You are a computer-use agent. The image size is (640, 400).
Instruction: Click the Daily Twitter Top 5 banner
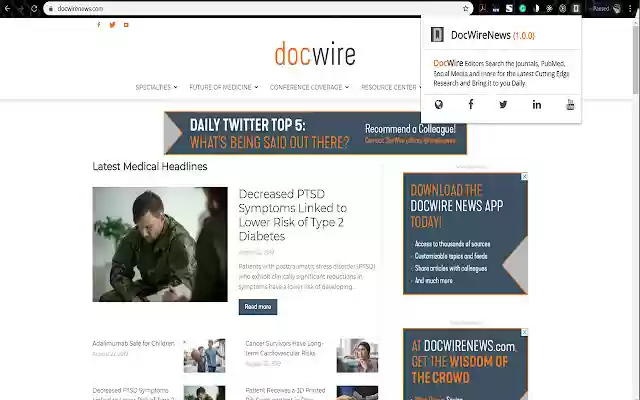[x=315, y=133]
